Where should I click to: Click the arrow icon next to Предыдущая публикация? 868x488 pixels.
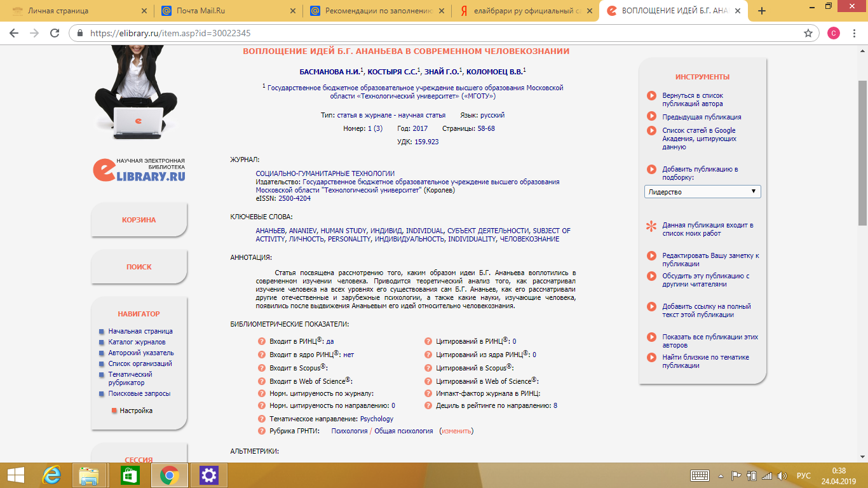[651, 116]
